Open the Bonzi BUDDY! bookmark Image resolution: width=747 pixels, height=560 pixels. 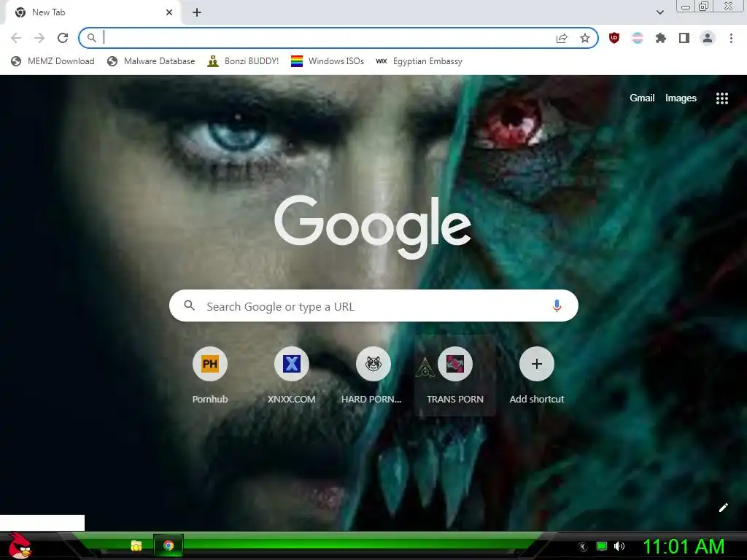pyautogui.click(x=243, y=61)
